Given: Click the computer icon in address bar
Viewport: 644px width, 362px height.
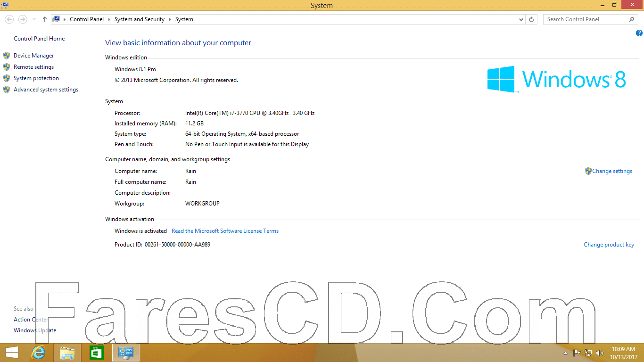Looking at the screenshot, I should click(x=57, y=19).
